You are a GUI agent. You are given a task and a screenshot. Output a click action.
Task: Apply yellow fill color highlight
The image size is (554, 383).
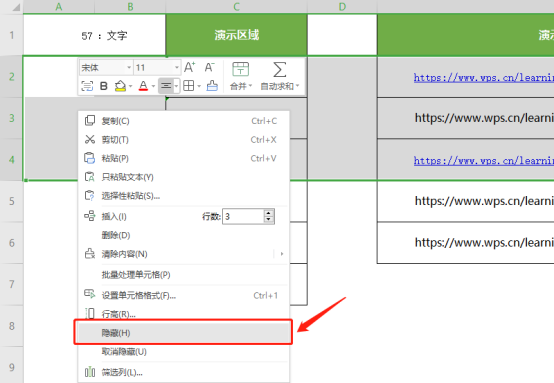pos(120,86)
